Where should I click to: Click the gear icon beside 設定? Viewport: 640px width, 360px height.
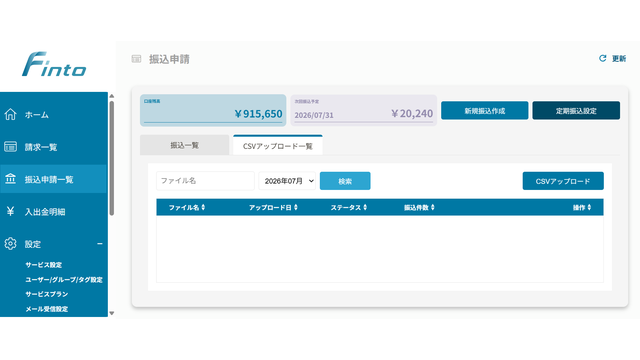point(11,244)
